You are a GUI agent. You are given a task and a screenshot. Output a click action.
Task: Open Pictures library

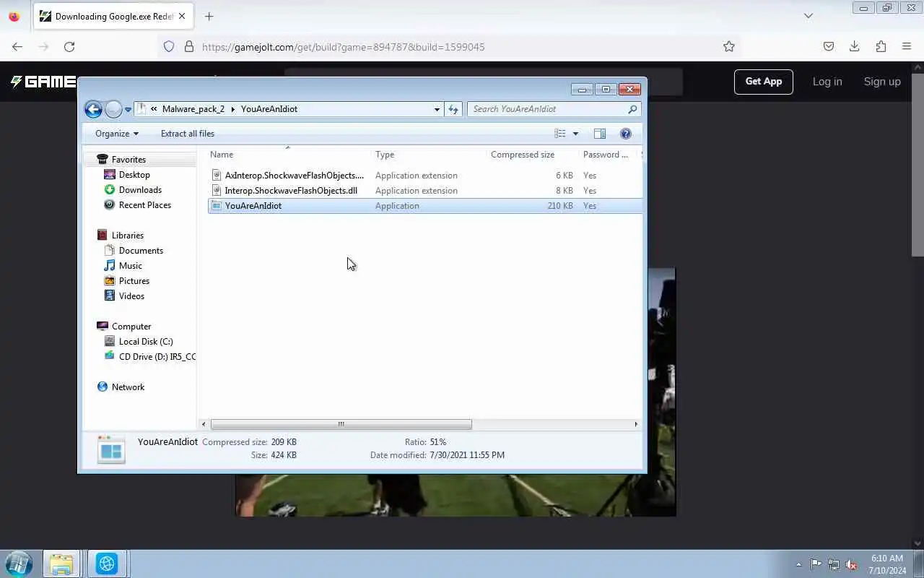tap(134, 281)
